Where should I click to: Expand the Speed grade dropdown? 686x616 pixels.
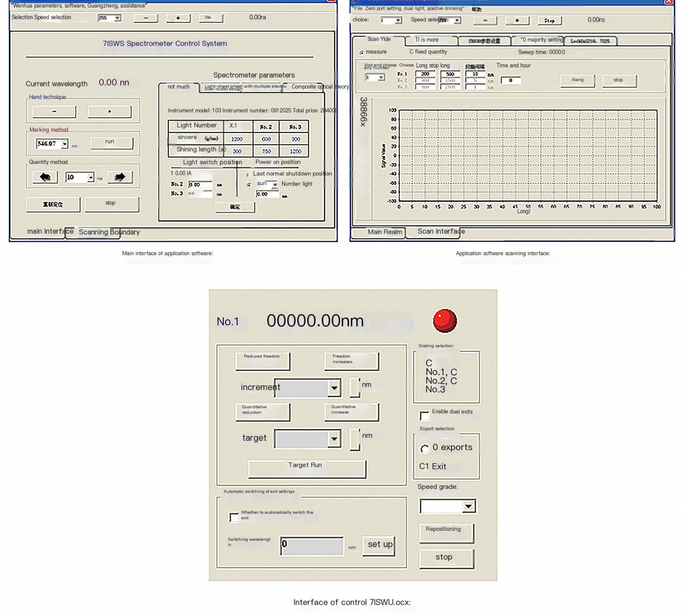pyautogui.click(x=468, y=506)
